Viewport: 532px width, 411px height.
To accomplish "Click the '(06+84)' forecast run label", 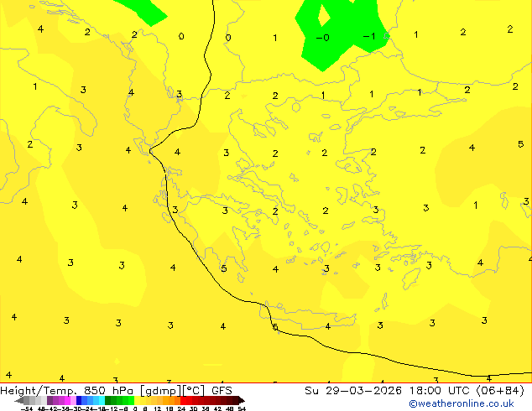I will tap(500, 391).
